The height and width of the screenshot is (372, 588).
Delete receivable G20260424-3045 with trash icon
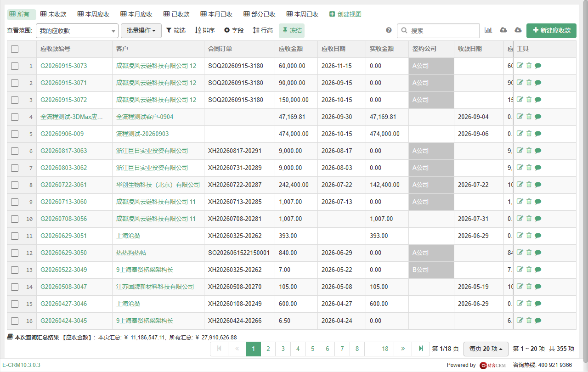coord(529,321)
